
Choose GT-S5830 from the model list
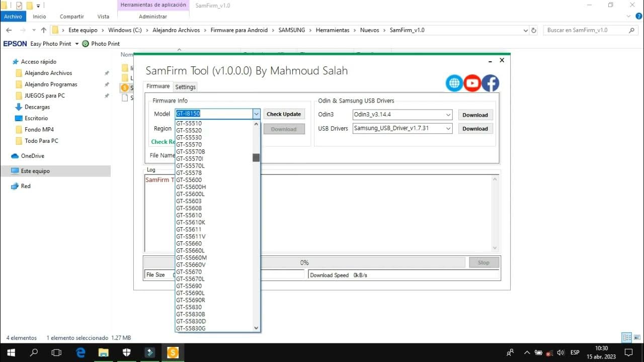(214, 307)
